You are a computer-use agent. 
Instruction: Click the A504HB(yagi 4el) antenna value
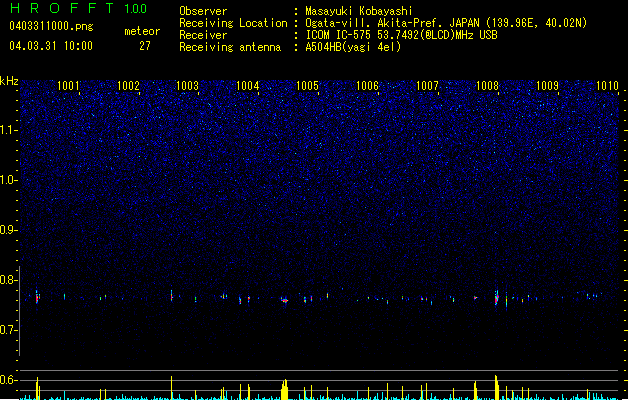(353, 47)
